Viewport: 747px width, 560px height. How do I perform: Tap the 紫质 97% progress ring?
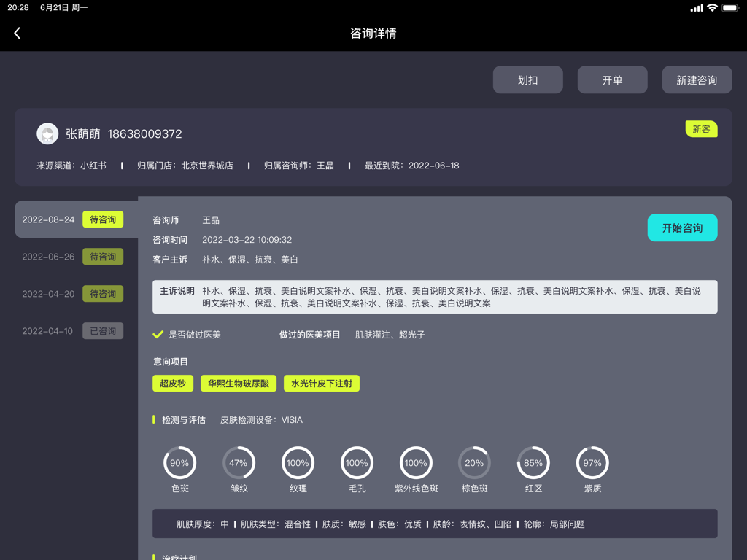tap(592, 462)
